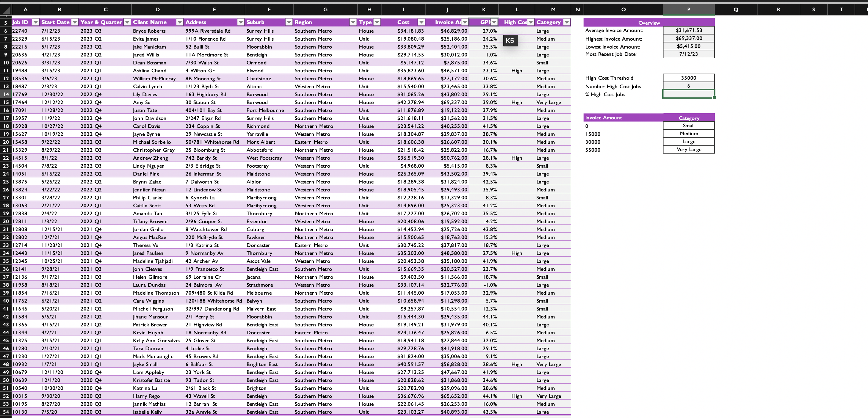Select the empty % High Cost Jobs cell
Viewport: 868px width, 418px height.
pos(689,94)
